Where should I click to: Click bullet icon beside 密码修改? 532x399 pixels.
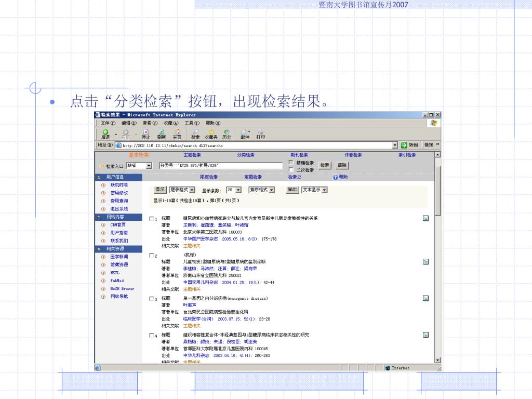pyautogui.click(x=103, y=193)
